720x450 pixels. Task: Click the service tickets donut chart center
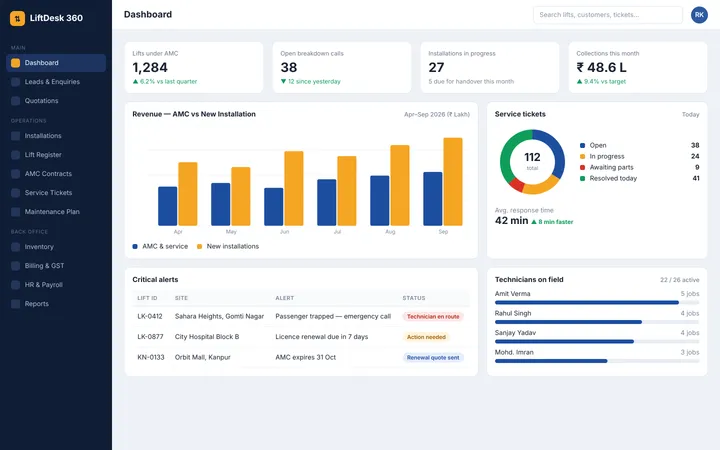532,162
